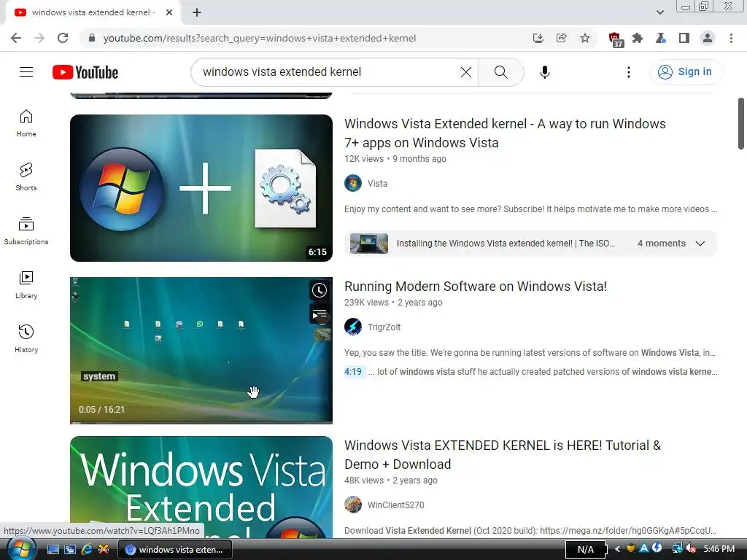Launch Internet Explorer from quick launch

coord(87,549)
